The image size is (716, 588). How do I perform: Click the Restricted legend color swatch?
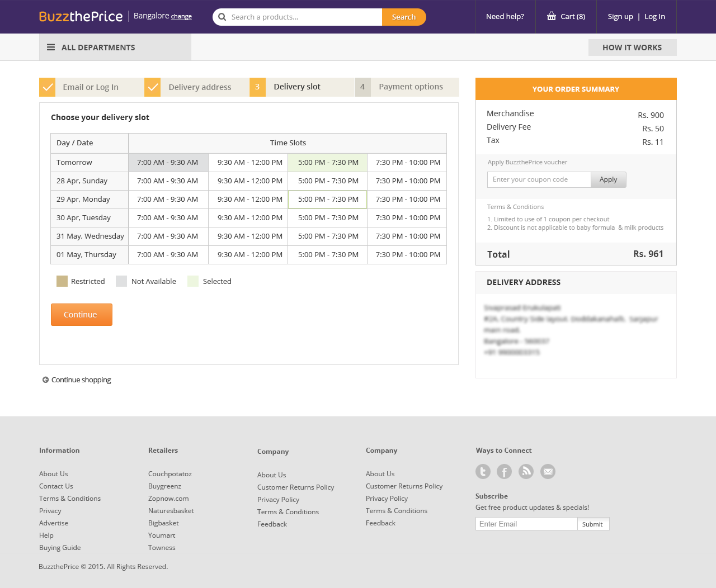(62, 281)
